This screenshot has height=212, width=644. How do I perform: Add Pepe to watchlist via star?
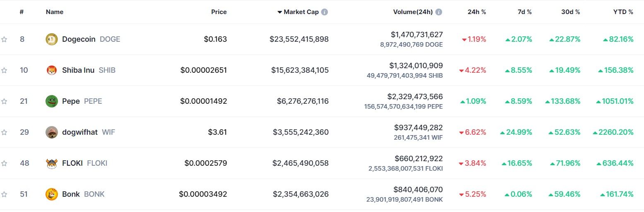click(4, 101)
